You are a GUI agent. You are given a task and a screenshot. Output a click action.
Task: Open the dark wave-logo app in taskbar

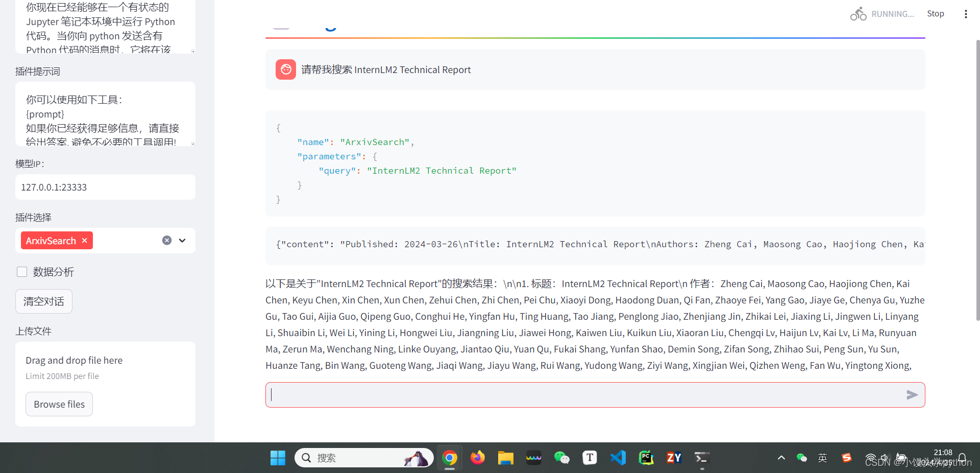(x=534, y=458)
